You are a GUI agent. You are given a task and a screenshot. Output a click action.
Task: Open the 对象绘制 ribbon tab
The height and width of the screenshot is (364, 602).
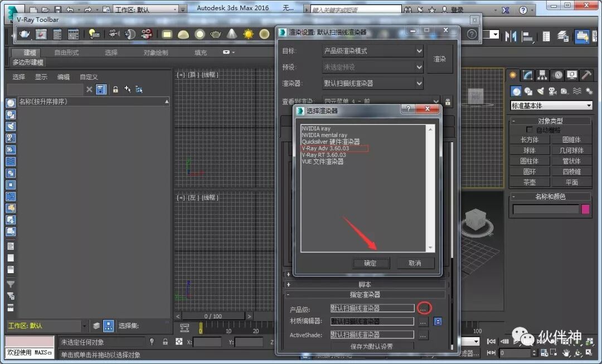point(156,52)
